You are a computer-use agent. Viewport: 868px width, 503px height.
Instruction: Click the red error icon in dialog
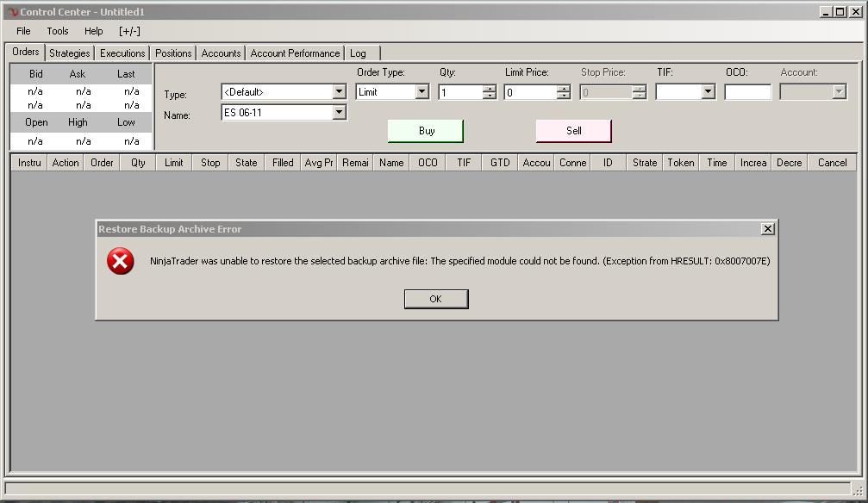point(120,261)
